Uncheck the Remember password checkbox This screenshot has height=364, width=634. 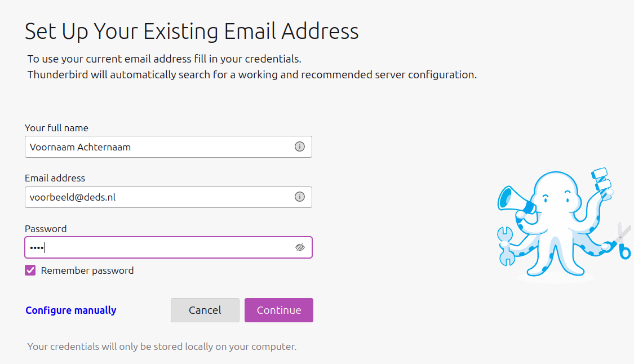30,270
